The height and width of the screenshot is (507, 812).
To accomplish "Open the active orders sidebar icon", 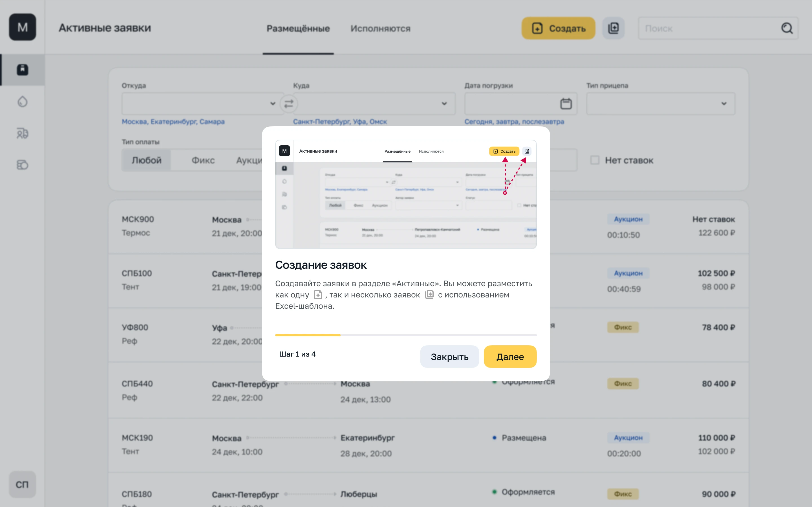I will pos(23,70).
